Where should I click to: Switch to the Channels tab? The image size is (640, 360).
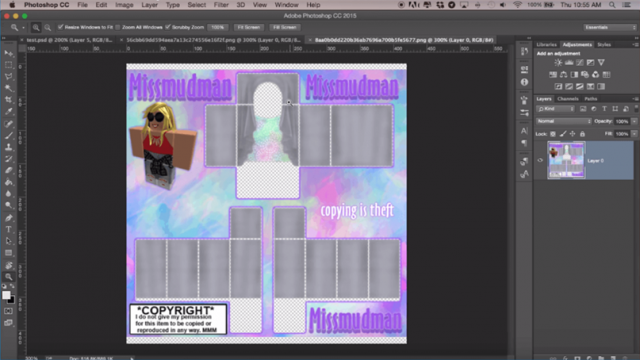(x=568, y=99)
